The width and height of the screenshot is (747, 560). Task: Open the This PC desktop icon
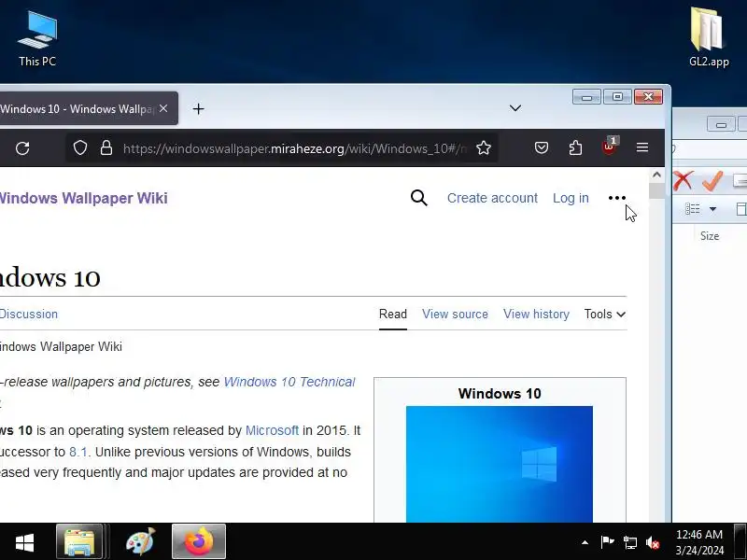37,39
